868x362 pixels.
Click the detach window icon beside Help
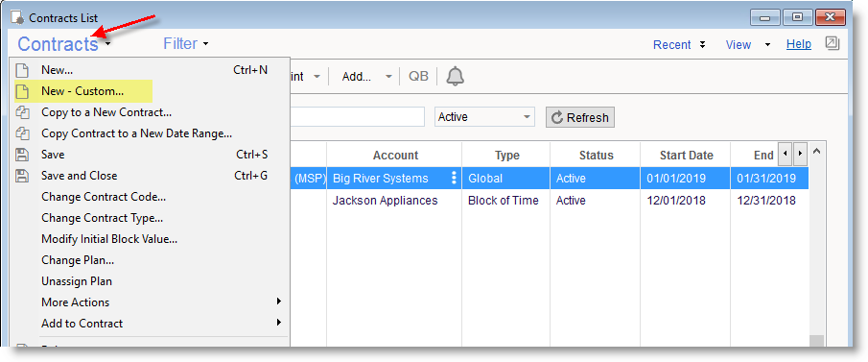tap(832, 43)
